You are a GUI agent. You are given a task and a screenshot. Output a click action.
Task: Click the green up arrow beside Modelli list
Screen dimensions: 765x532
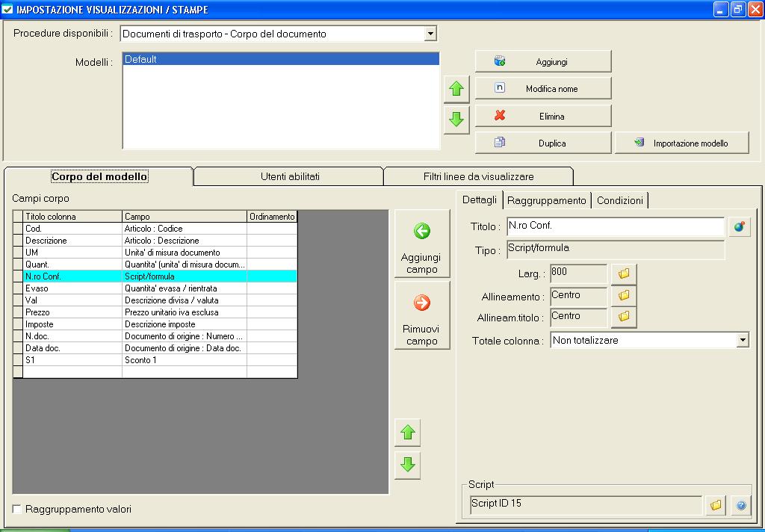[456, 90]
